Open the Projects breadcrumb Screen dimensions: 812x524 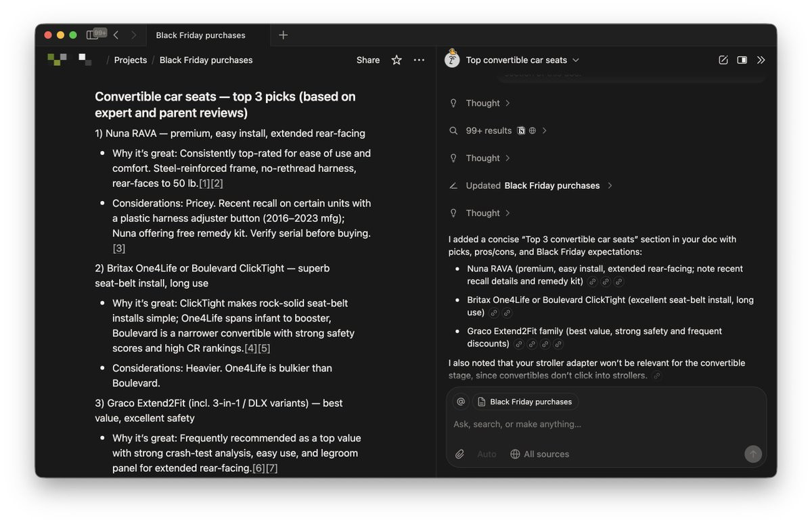131,60
